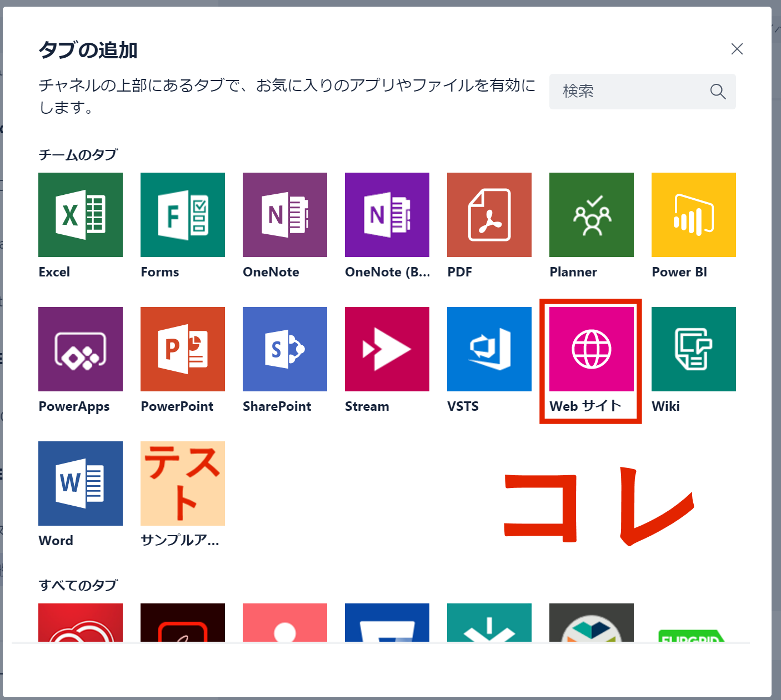This screenshot has width=781, height=700.
Task: Click the Forms label text
Action: (160, 272)
